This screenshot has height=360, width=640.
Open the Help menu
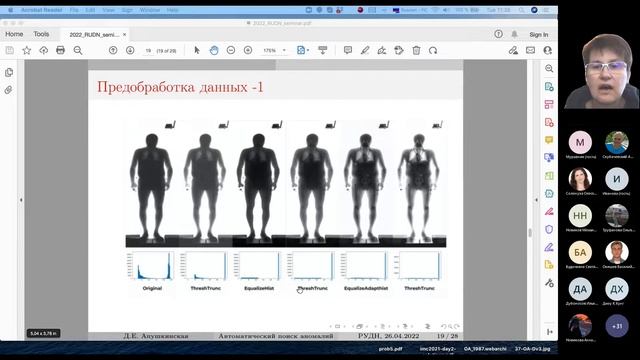pos(173,10)
